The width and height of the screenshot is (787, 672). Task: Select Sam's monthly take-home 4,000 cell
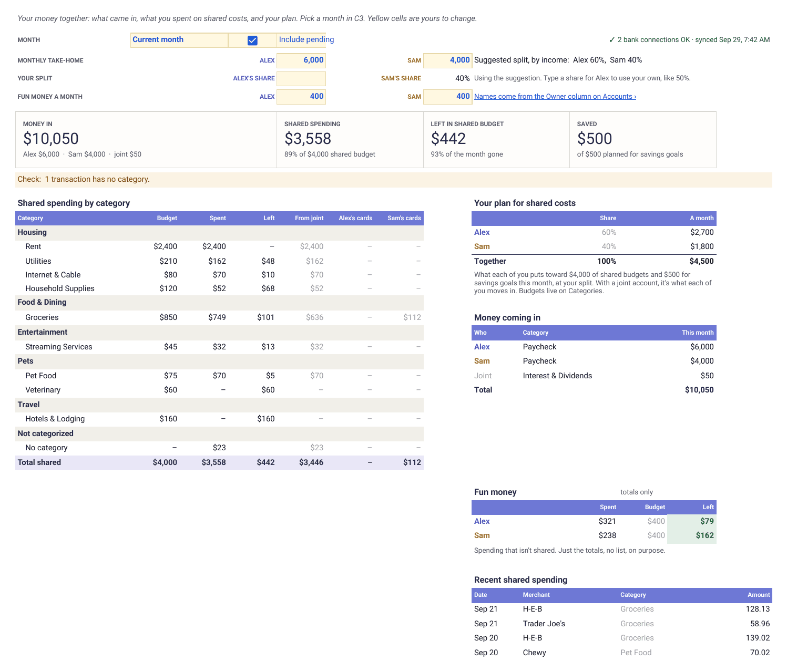click(447, 60)
